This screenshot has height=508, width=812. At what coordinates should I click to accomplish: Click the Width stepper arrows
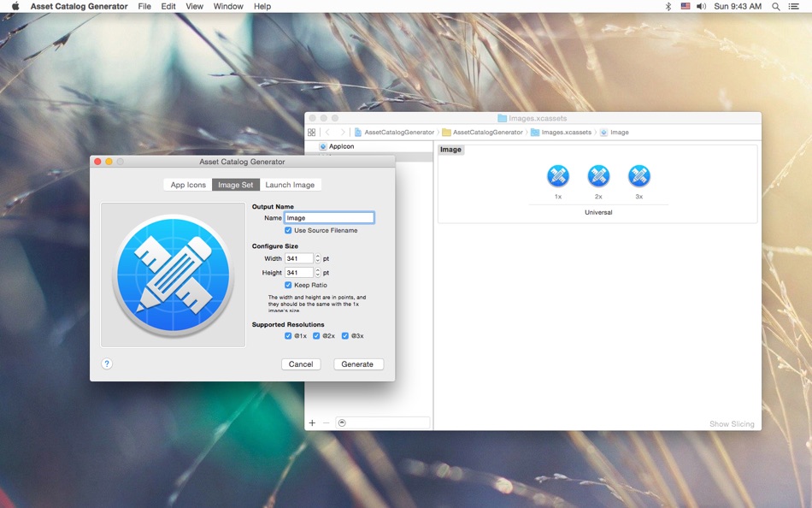[x=318, y=258]
